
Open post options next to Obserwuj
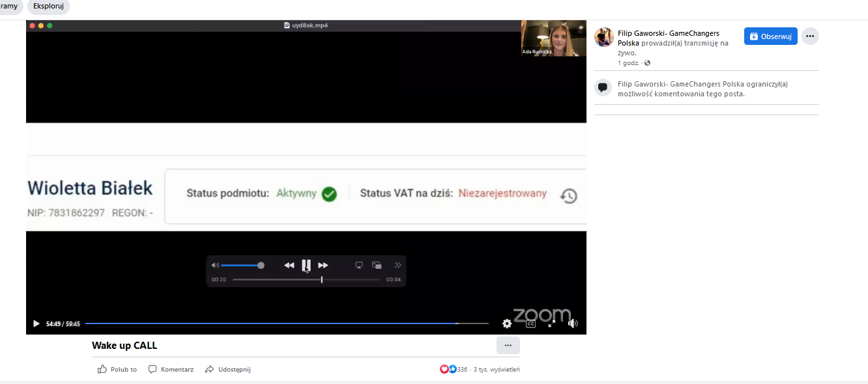pos(810,36)
